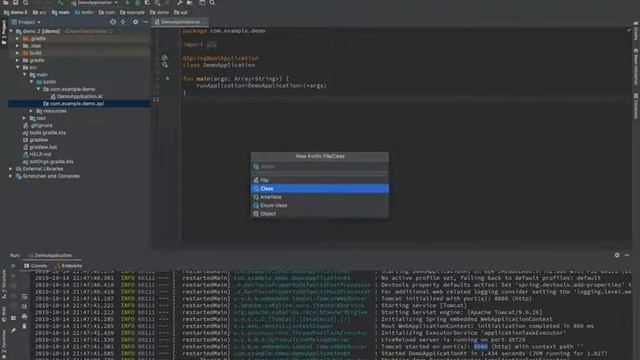Click the Synchronize refresh toolbar icon

[25, 2]
